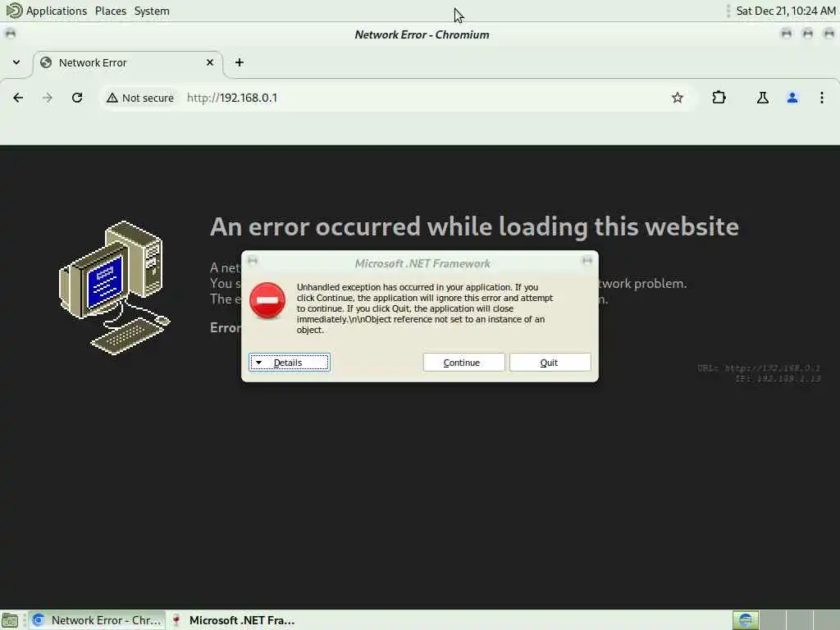Select the Network Error tab

point(128,63)
